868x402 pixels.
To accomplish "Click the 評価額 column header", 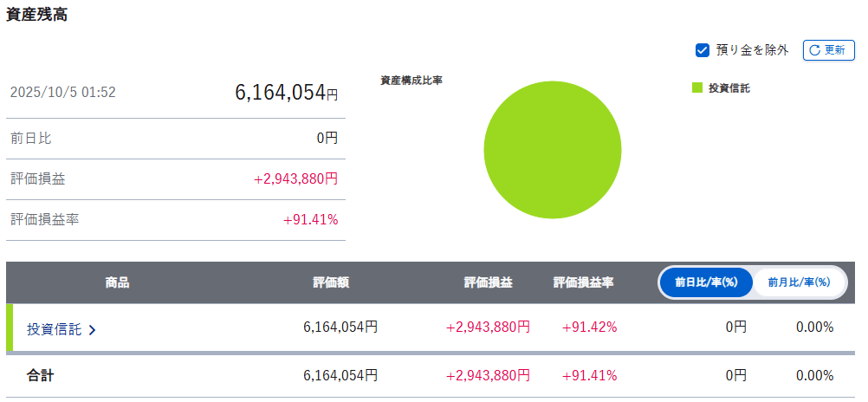I will tap(331, 282).
